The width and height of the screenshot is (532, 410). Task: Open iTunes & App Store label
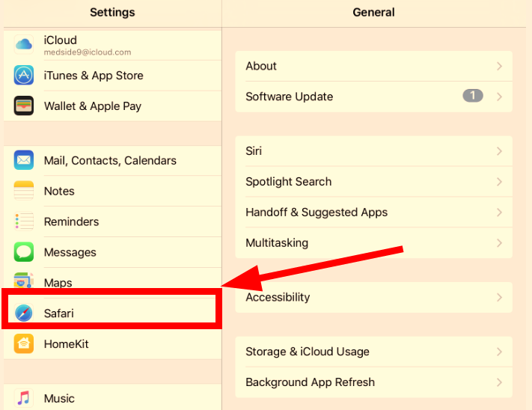coord(94,76)
